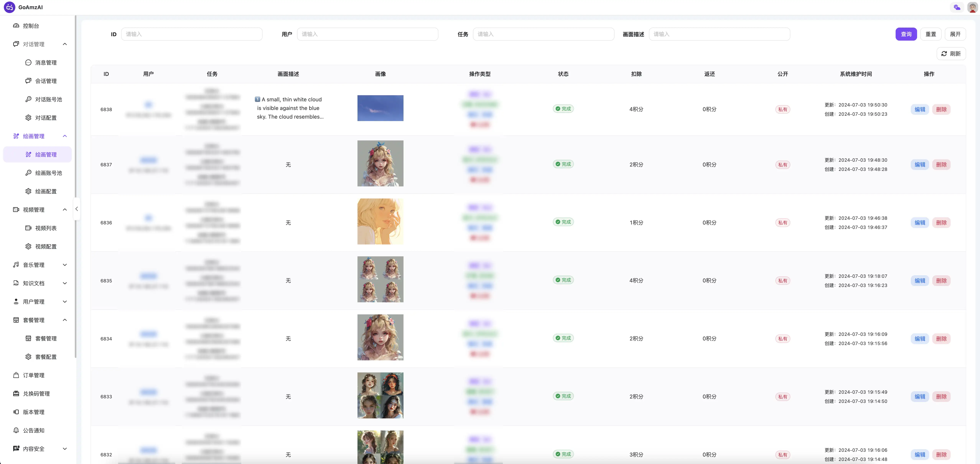Screen dimensions: 980x464
Task: Open the user avatar menu
Action: point(972,7)
